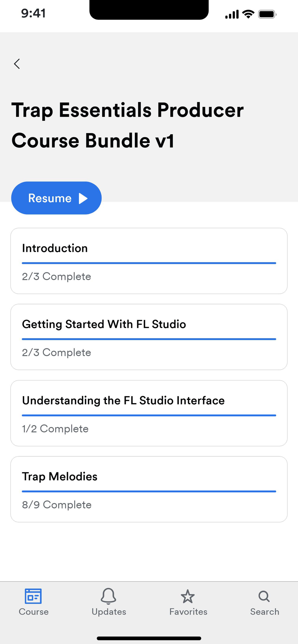
Task: Tap the Wi-Fi status icon
Action: click(x=248, y=14)
